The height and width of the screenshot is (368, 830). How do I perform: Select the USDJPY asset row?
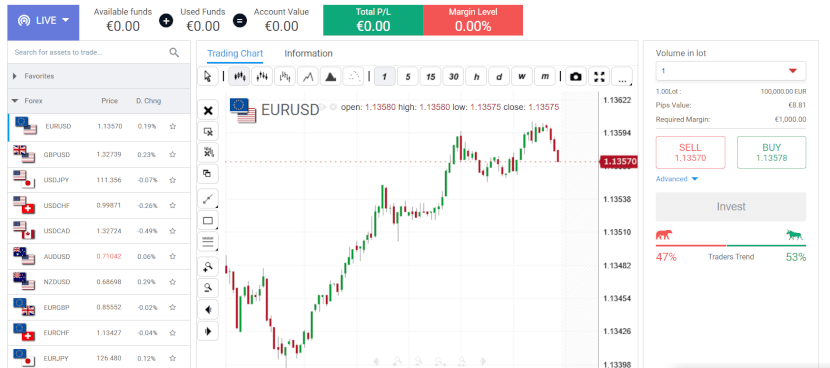tap(99, 180)
